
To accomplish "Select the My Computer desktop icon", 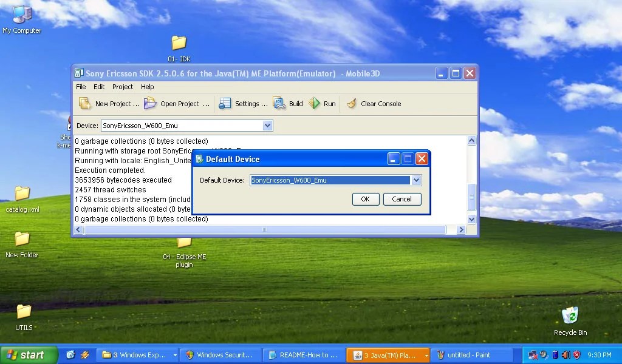I will (x=22, y=19).
